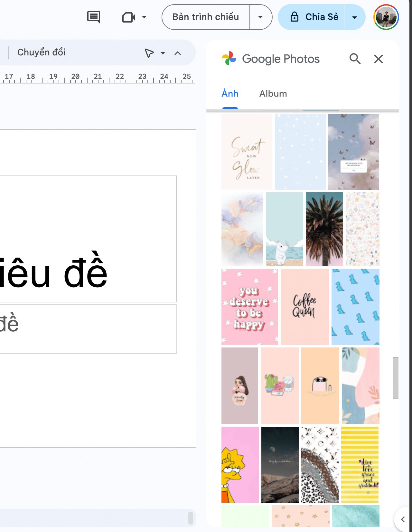Select the pastel marble texture photo

(x=242, y=229)
